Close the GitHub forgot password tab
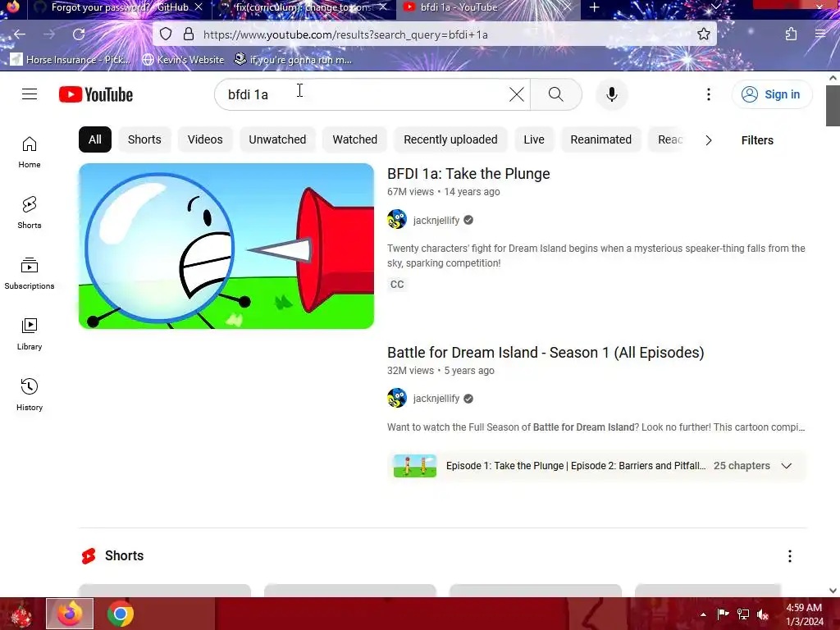Image resolution: width=840 pixels, height=630 pixels. tap(199, 7)
